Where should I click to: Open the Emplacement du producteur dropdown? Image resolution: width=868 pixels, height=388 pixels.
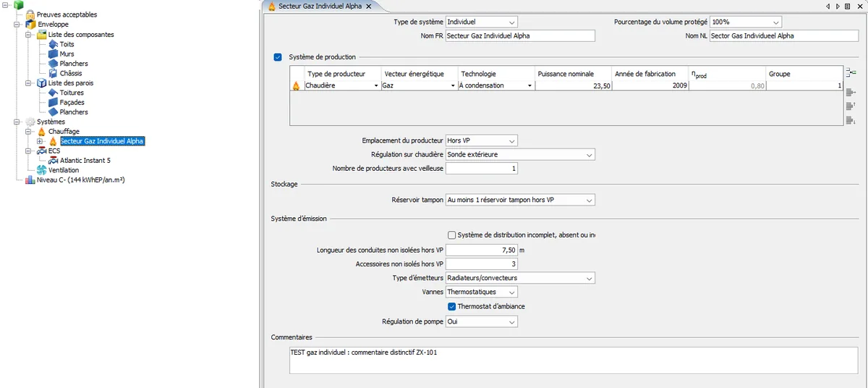pyautogui.click(x=482, y=140)
